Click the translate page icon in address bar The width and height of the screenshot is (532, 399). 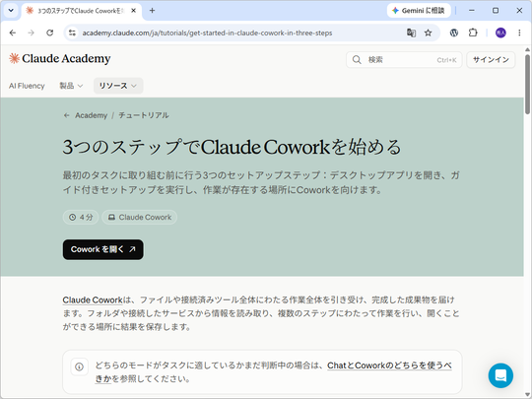(x=411, y=33)
